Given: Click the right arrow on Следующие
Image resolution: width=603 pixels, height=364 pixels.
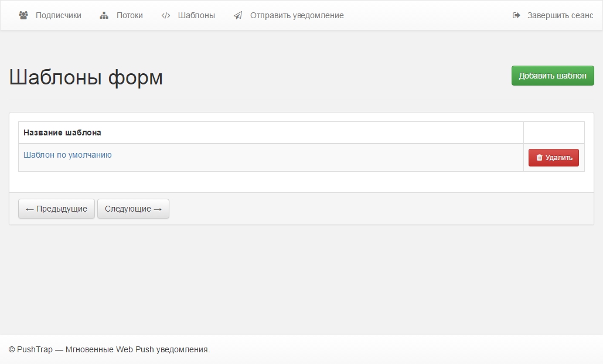Looking at the screenshot, I should (x=158, y=209).
